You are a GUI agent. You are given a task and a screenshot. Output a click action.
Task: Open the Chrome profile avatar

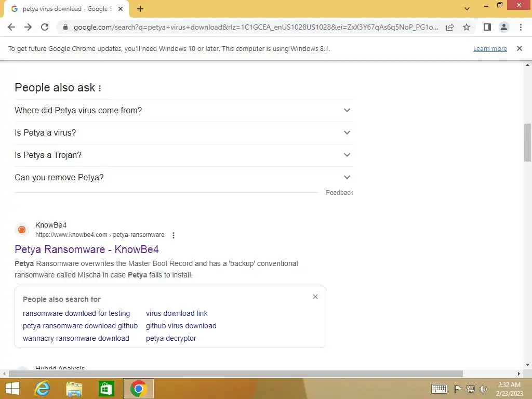(504, 27)
